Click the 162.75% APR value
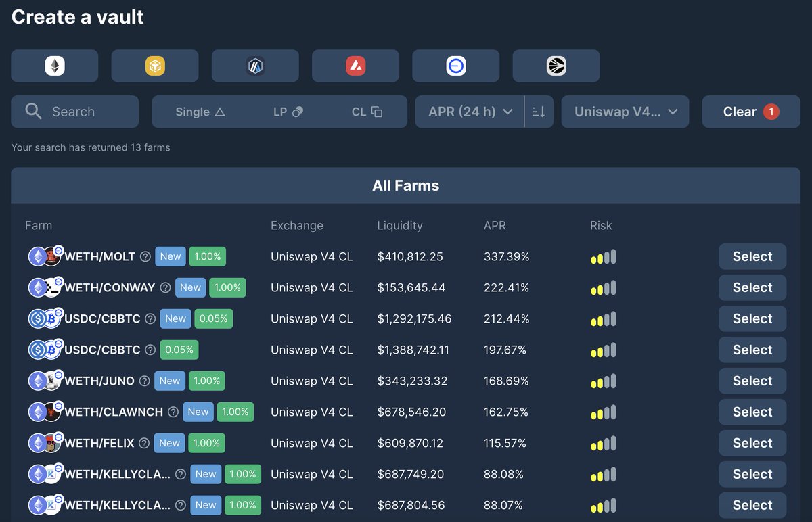812x522 pixels. tap(506, 412)
